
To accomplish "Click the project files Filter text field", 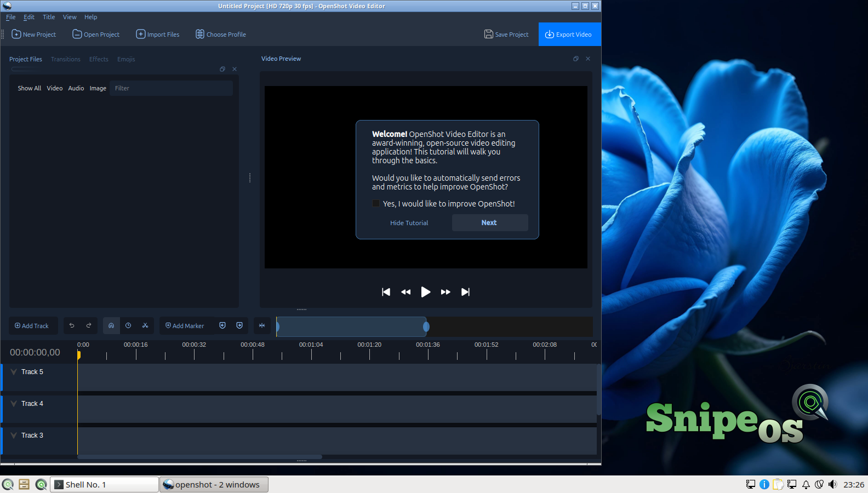I will tap(171, 88).
